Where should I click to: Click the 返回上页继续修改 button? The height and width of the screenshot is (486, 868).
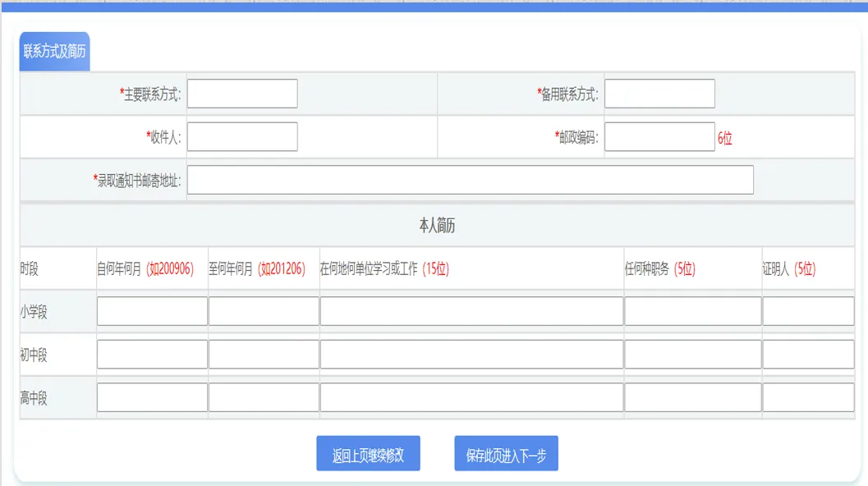pos(368,452)
